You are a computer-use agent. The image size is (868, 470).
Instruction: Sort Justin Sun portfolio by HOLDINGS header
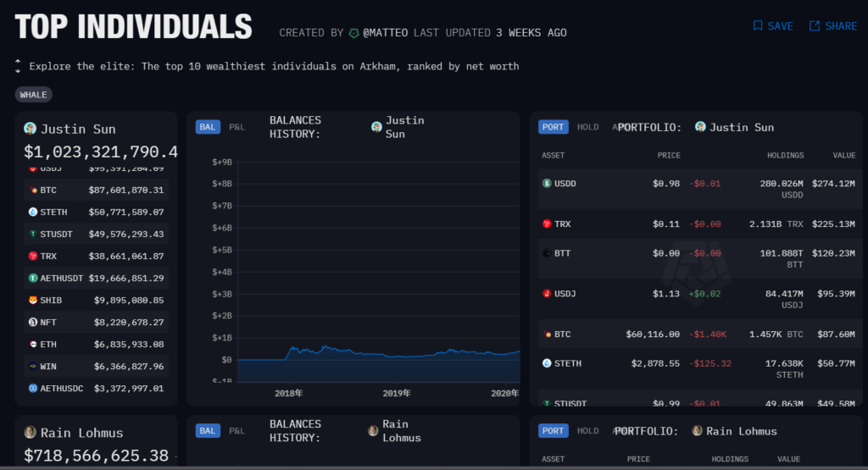(785, 155)
